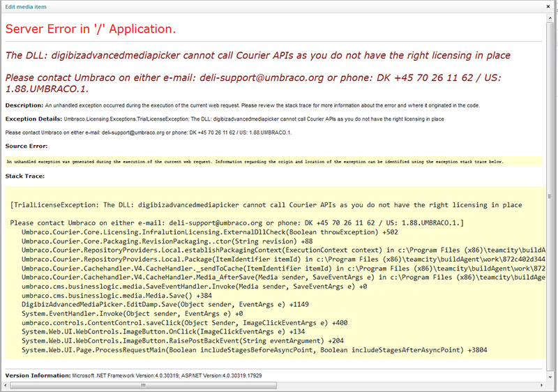Click the 'Source Error:' label
Viewport: 558px width, 392px height.
[x=27, y=146]
